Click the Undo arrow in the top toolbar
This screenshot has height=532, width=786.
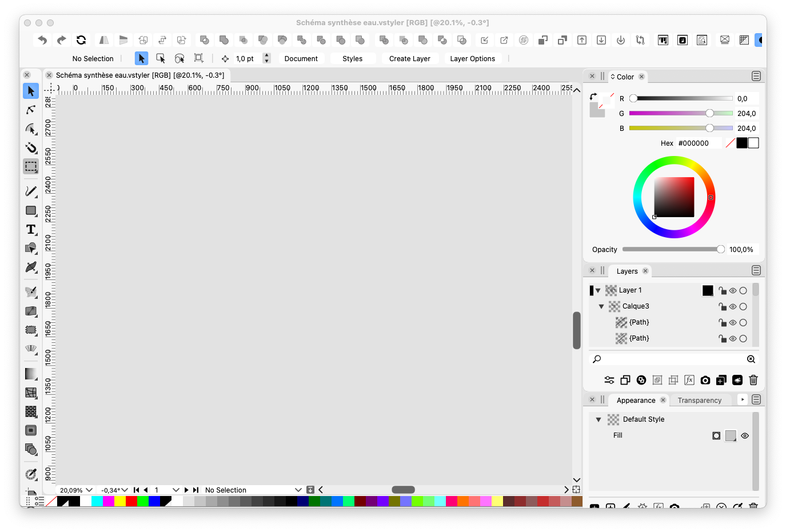42,40
